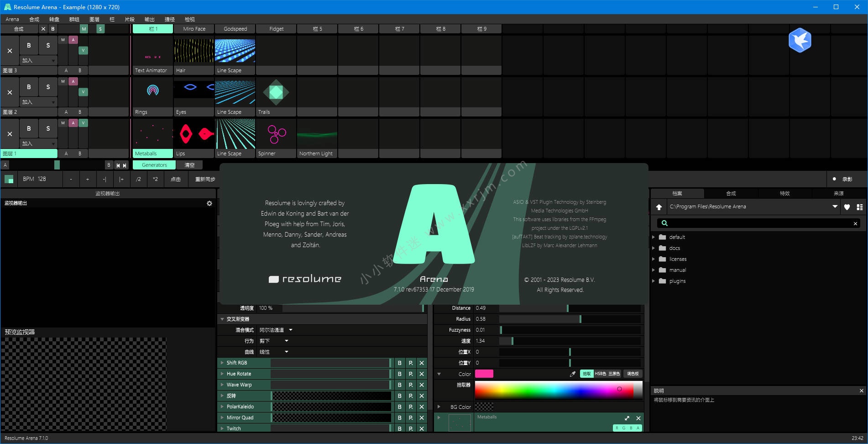Adjust the Radius slider
The width and height of the screenshot is (868, 444).
(x=570, y=319)
